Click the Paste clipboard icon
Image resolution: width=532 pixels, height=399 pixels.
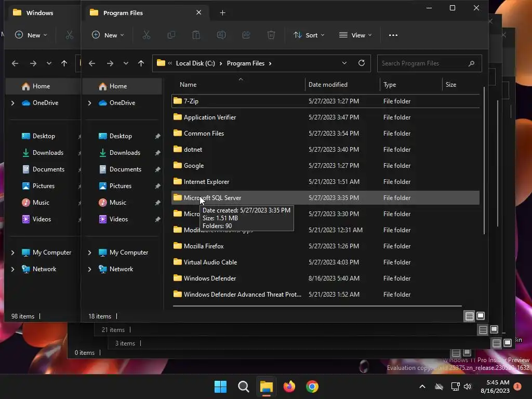(x=196, y=35)
